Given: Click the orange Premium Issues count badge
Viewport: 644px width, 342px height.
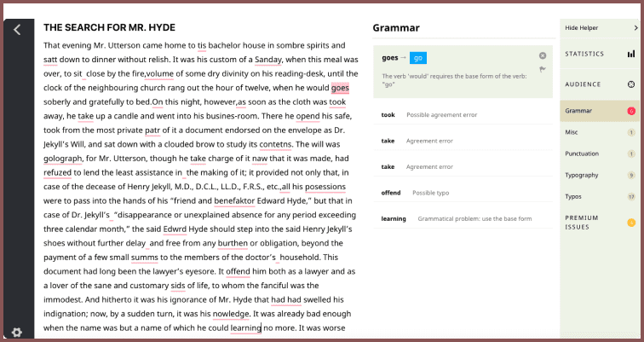Looking at the screenshot, I should 630,225.
